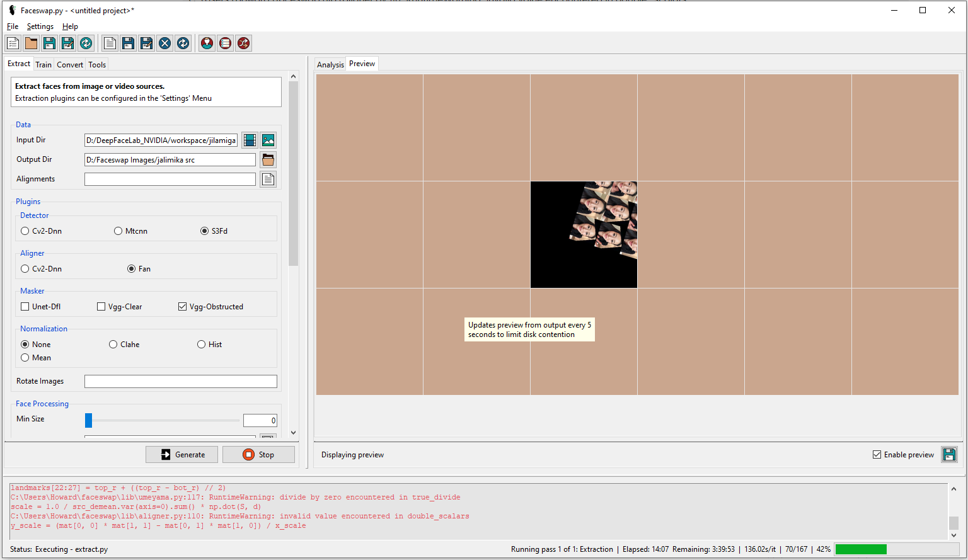Switch to the Extract tab
This screenshot has width=968, height=560.
click(18, 64)
